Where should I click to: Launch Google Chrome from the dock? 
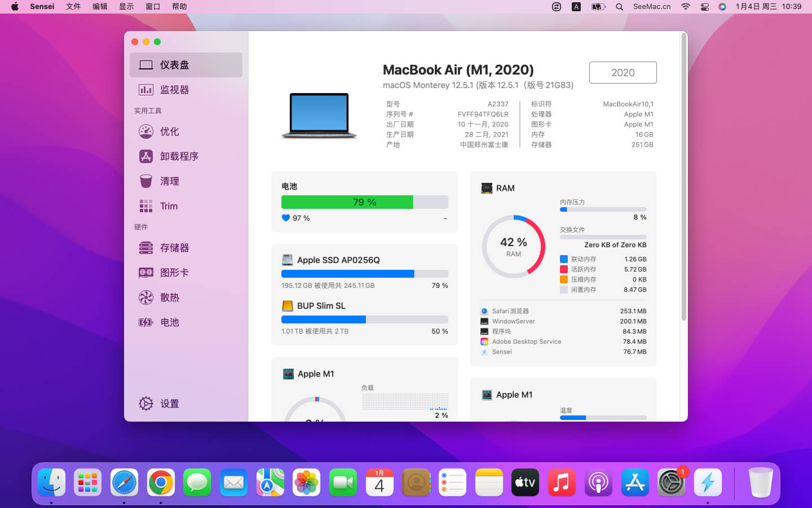point(161,483)
